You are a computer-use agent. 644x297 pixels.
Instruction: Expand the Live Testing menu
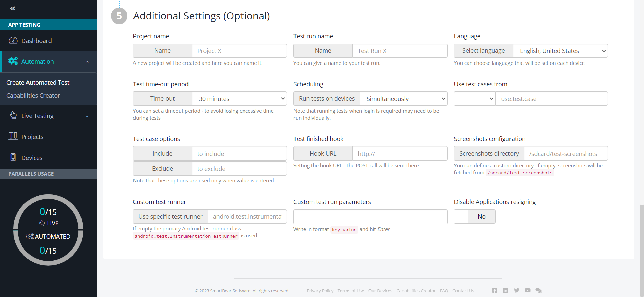click(x=48, y=116)
